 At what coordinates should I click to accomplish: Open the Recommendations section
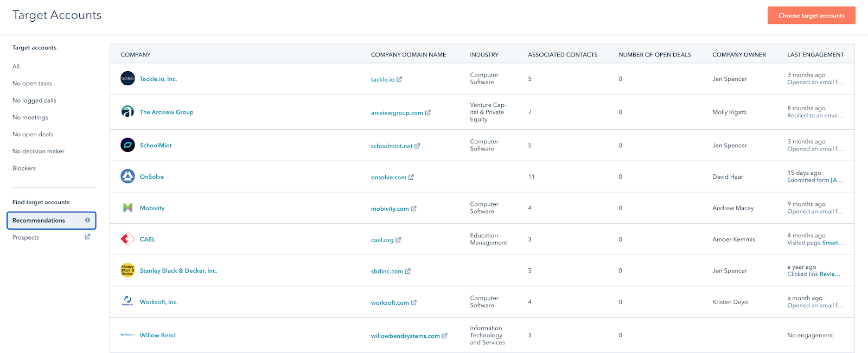tap(51, 220)
